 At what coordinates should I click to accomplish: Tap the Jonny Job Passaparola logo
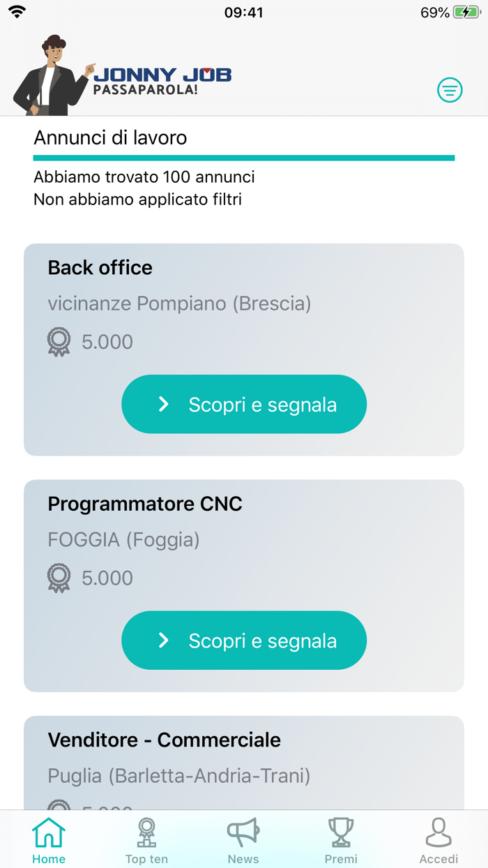(x=162, y=81)
